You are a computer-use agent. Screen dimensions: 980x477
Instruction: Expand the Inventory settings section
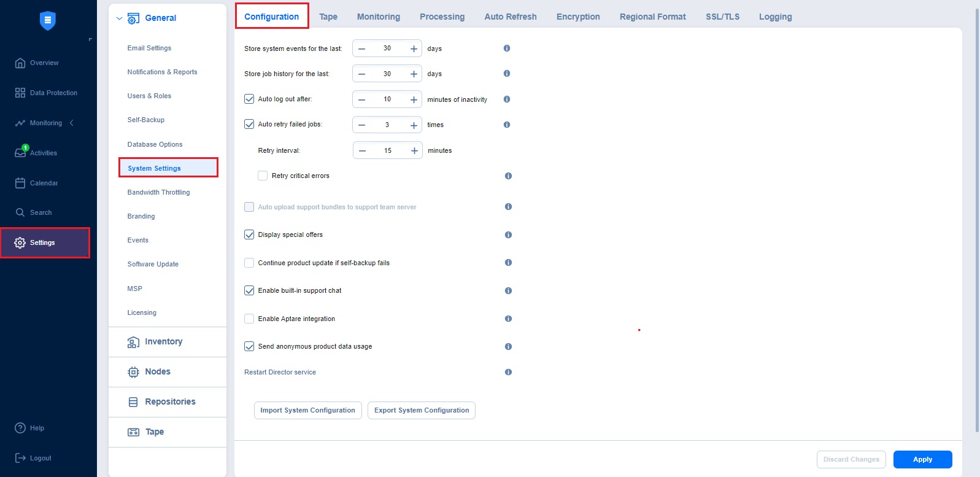click(x=163, y=342)
